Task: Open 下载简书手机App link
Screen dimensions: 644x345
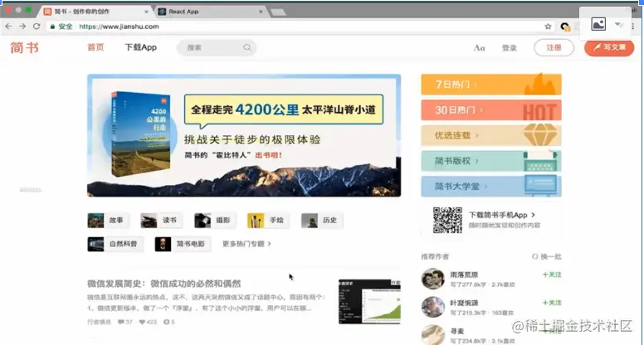Action: (502, 215)
